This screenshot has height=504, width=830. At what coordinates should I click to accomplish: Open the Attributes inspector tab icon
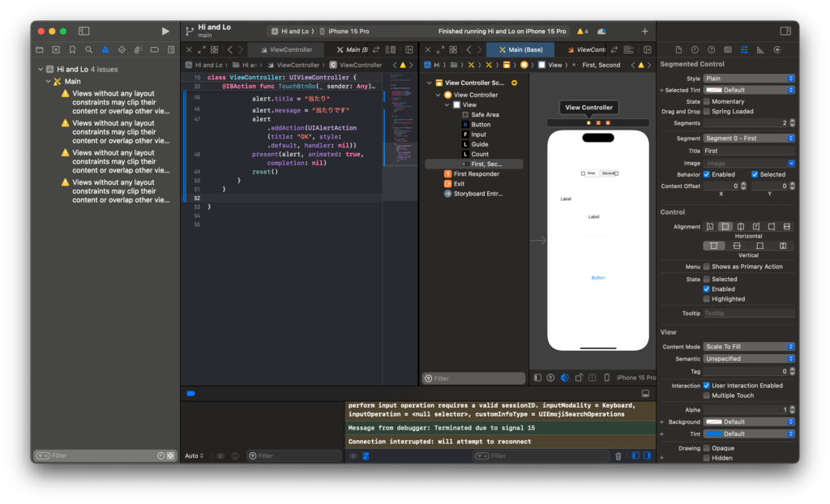(x=744, y=49)
